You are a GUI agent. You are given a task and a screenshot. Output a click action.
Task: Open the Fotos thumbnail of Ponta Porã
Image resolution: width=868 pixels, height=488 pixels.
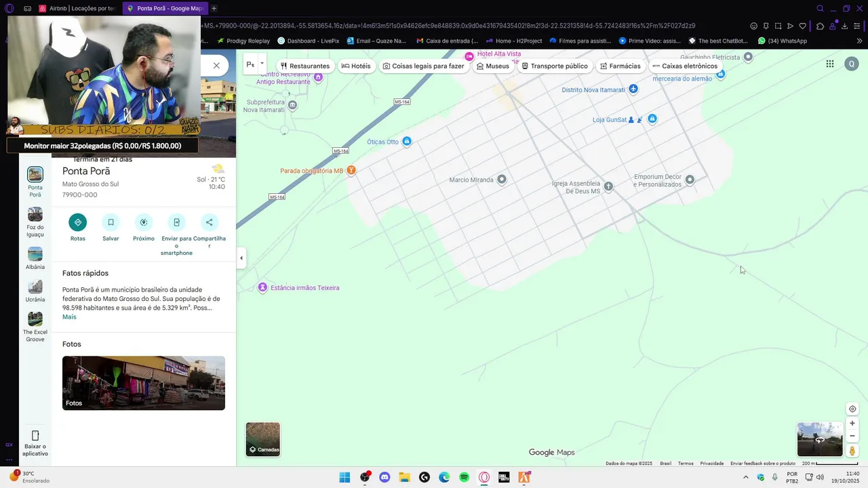[144, 383]
